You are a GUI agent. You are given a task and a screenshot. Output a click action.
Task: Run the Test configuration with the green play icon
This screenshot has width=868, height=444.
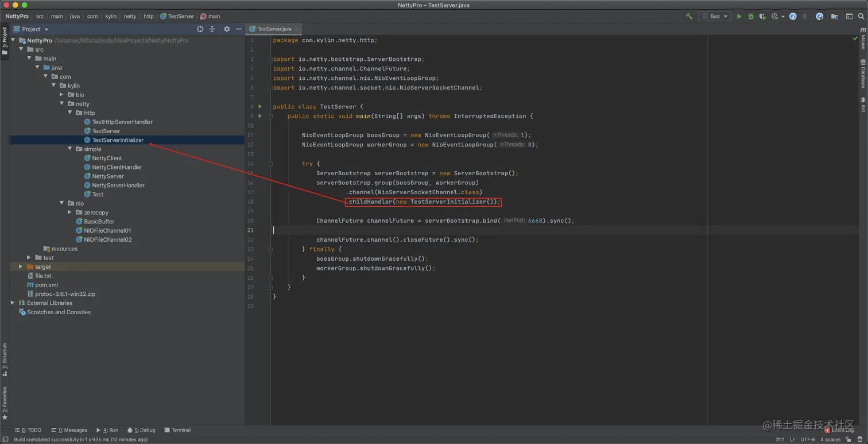[739, 16]
